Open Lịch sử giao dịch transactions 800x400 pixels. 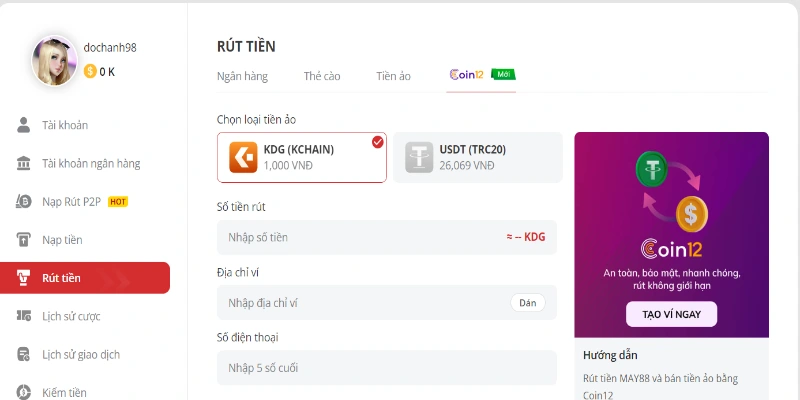click(81, 354)
